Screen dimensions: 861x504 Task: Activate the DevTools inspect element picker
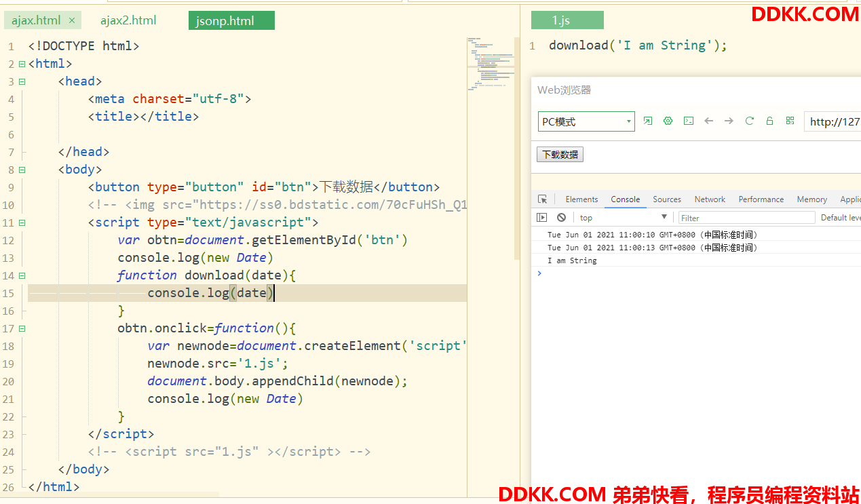(543, 199)
